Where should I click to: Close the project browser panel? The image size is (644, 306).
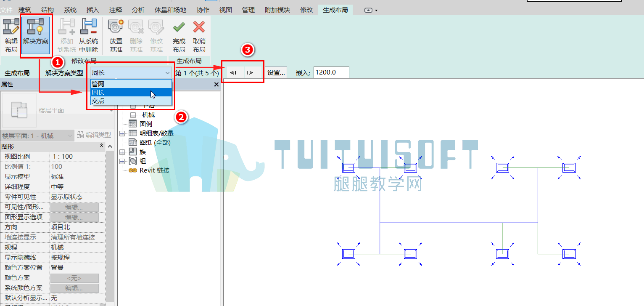coord(216,84)
